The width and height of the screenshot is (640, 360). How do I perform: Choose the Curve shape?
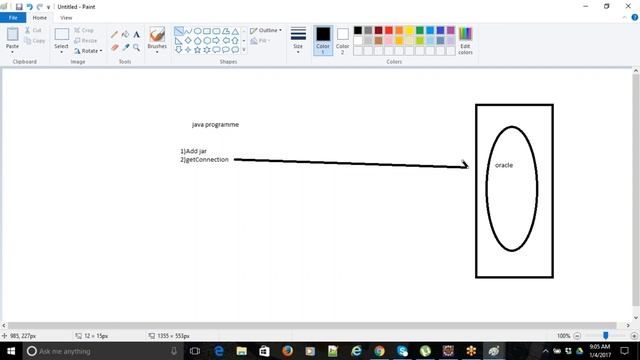pyautogui.click(x=188, y=31)
